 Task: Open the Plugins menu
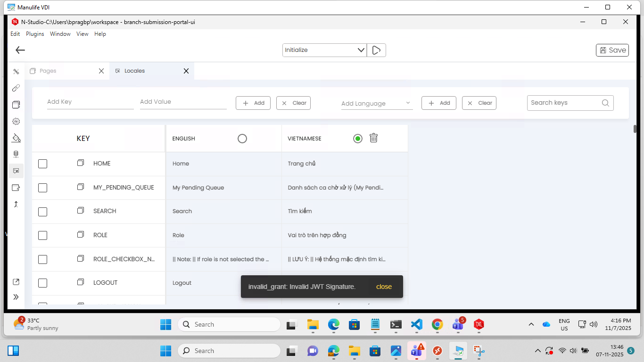tap(35, 34)
